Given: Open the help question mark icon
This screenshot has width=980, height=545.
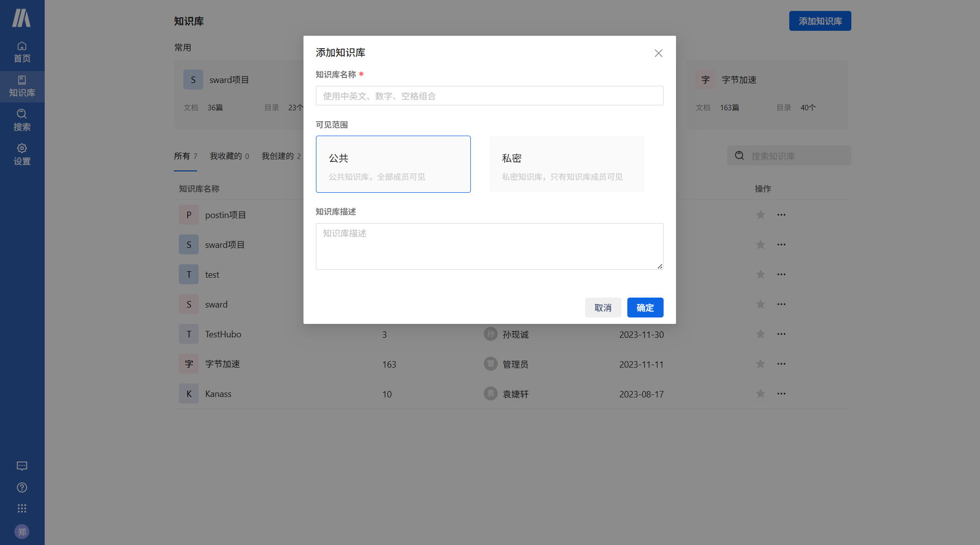Looking at the screenshot, I should pyautogui.click(x=22, y=487).
